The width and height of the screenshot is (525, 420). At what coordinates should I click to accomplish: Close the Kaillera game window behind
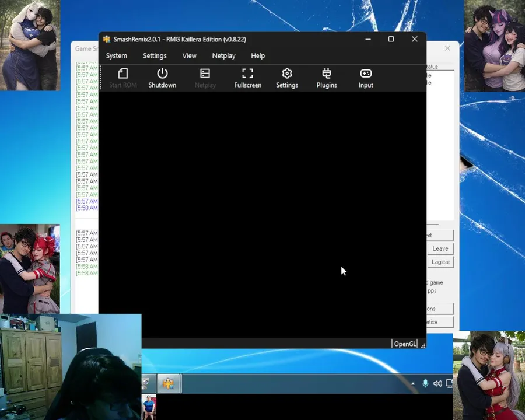point(447,48)
